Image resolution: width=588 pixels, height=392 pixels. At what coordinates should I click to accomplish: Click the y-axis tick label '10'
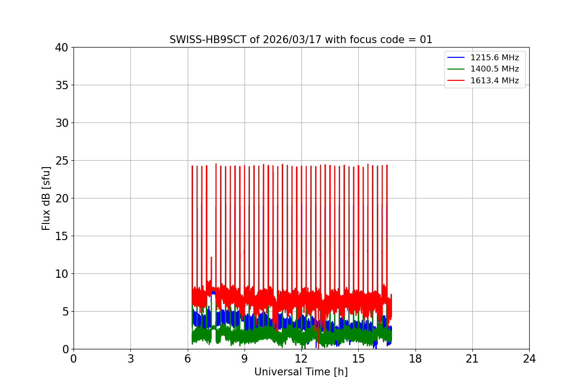pos(62,274)
